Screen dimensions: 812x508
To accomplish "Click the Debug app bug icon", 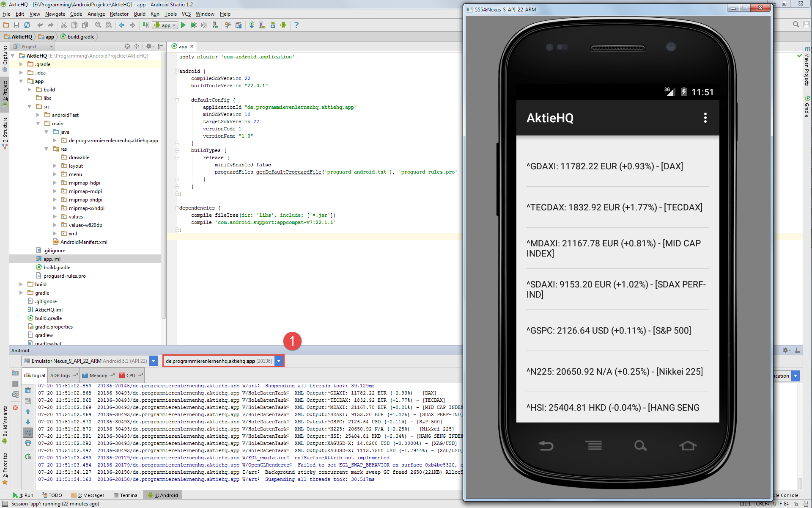I will [x=194, y=25].
